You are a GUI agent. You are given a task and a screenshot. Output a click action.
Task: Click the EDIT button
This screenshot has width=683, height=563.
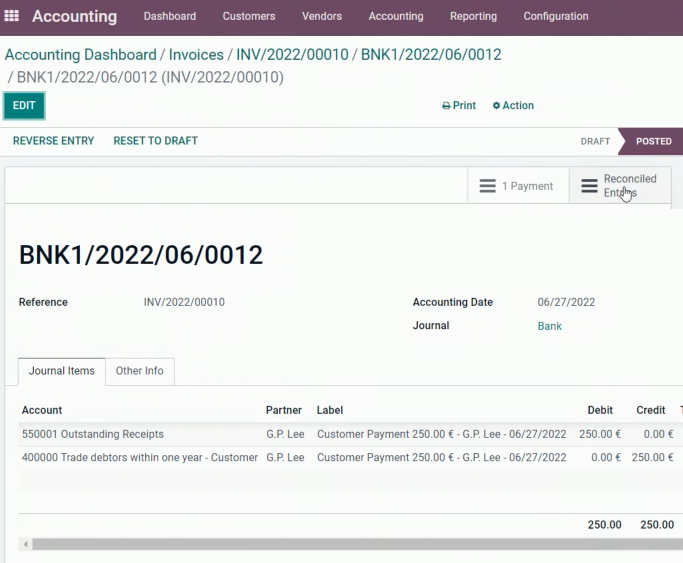24,105
